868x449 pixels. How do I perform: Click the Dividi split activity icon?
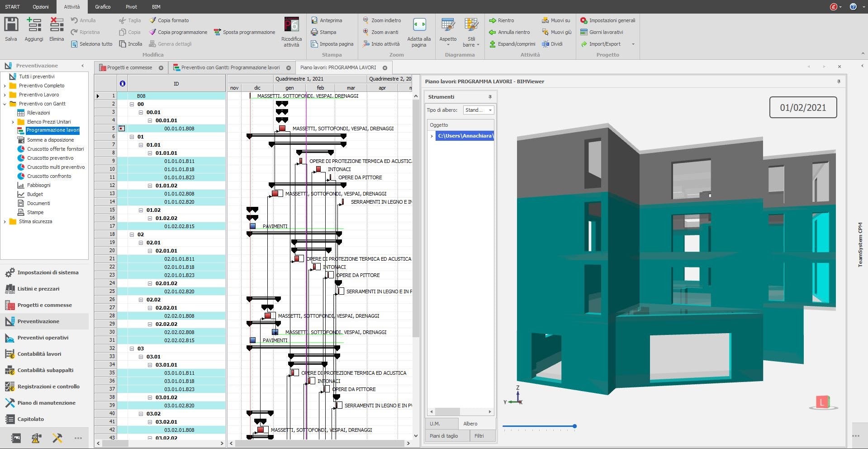coord(545,44)
